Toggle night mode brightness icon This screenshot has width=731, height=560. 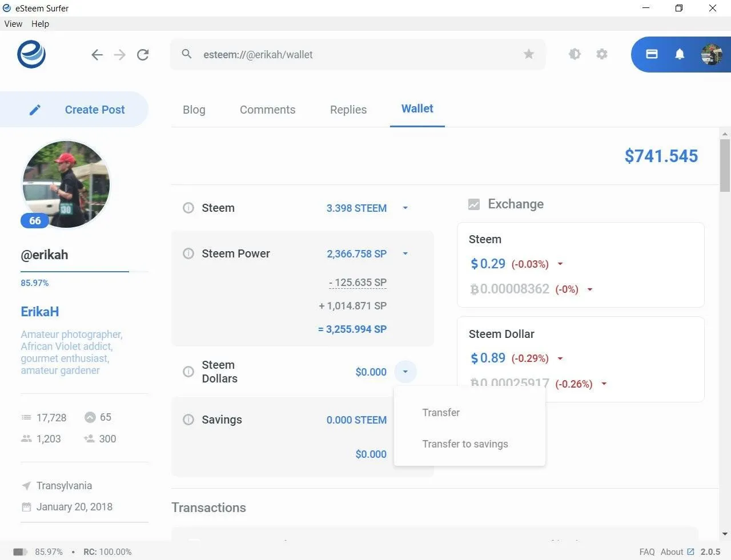coord(575,54)
